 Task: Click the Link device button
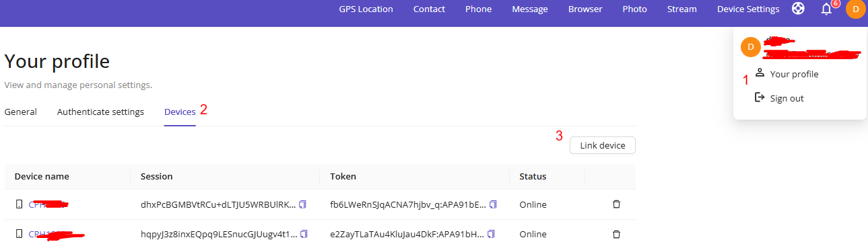coord(602,145)
